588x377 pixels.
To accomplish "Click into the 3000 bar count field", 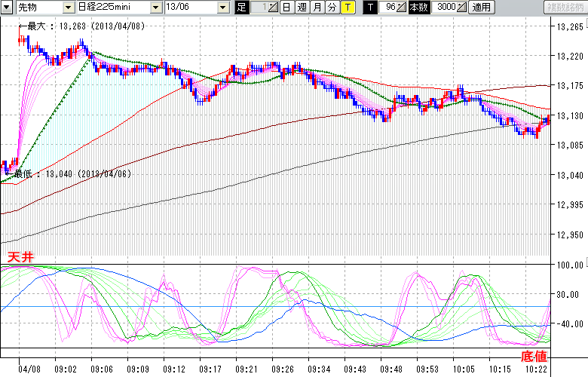I will click(445, 8).
